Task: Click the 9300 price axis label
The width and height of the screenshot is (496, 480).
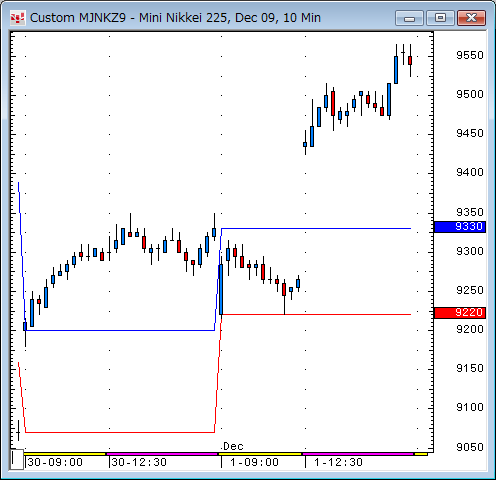Action: (x=470, y=251)
